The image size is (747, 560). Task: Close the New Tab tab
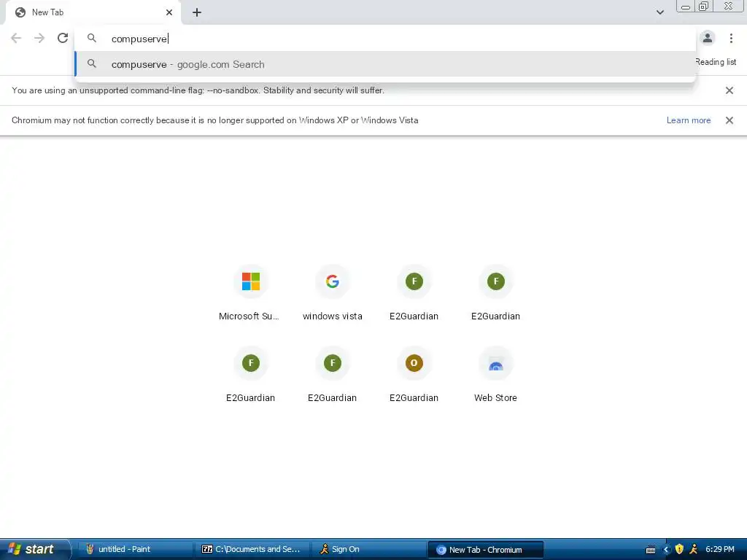pyautogui.click(x=169, y=12)
